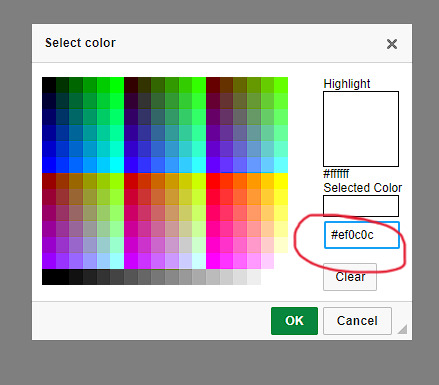Image resolution: width=439 pixels, height=385 pixels.
Task: Choose the pure red swatch
Action: tap(213, 181)
